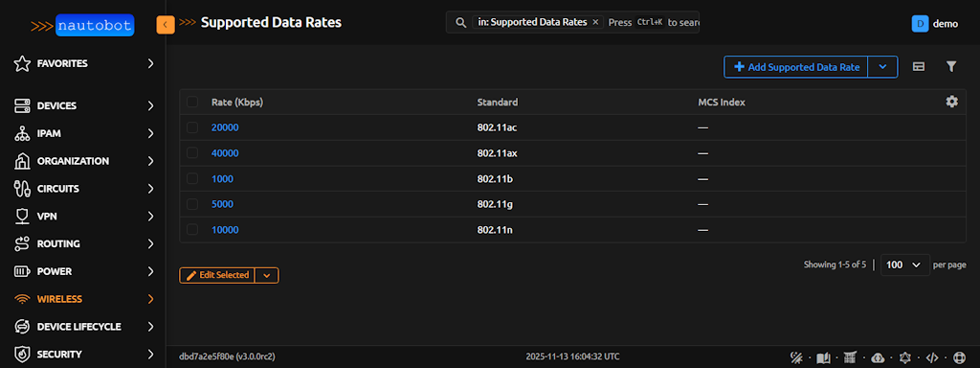This screenshot has width=980, height=368.
Task: Open the 1000 rate link
Action: coord(222,179)
